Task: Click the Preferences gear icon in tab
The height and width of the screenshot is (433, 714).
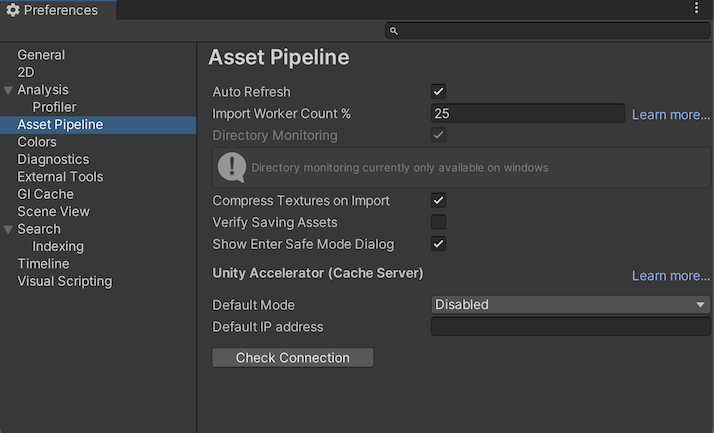Action: (13, 10)
